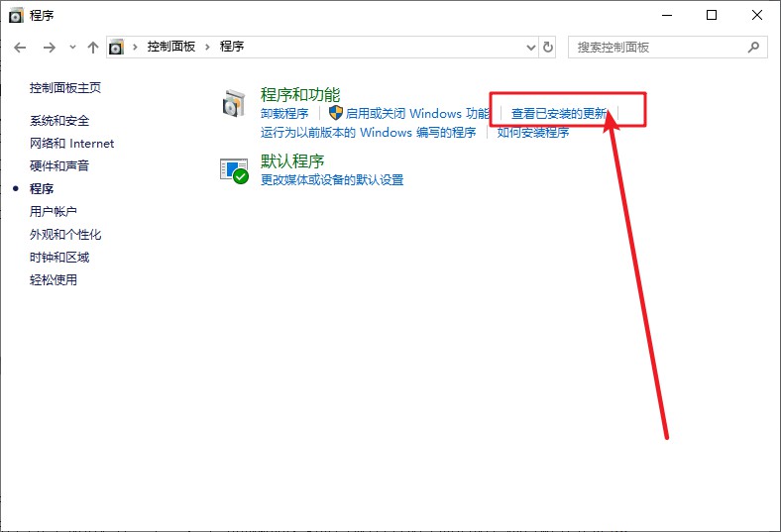Click the Back navigation arrow
Screen dimensions: 781x532
(x=20, y=48)
